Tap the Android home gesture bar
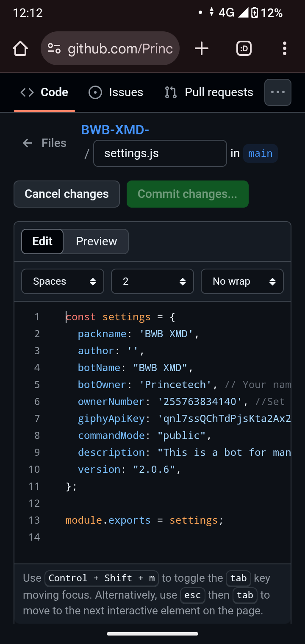The image size is (305, 644). (152, 634)
